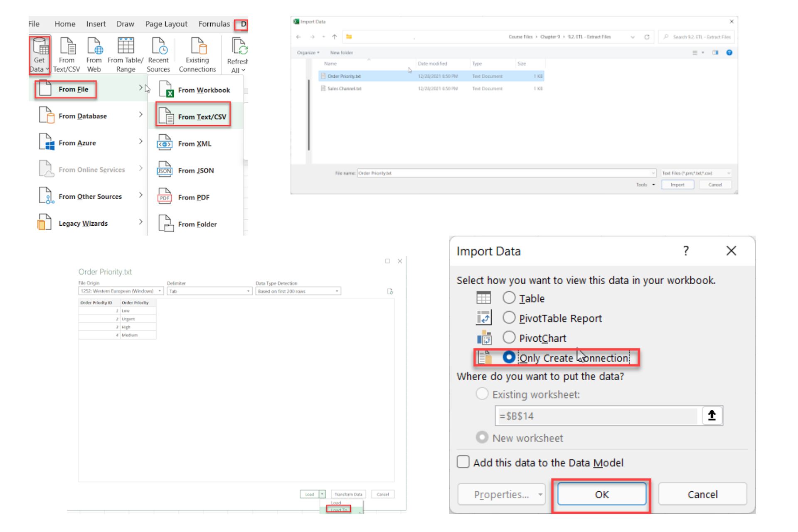Select the PivotTable Report radio button
Viewport: 798px width, 532px height.
click(508, 318)
